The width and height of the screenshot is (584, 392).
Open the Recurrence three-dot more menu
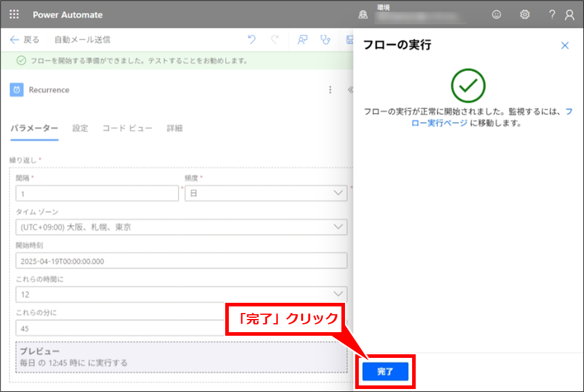coord(329,90)
